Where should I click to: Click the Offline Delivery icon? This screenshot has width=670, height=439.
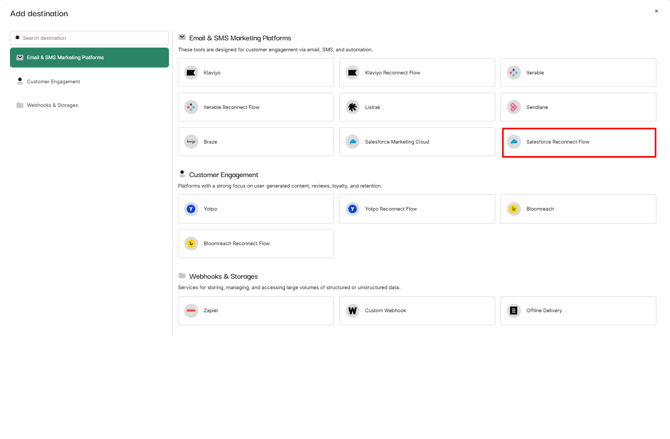[x=513, y=311]
